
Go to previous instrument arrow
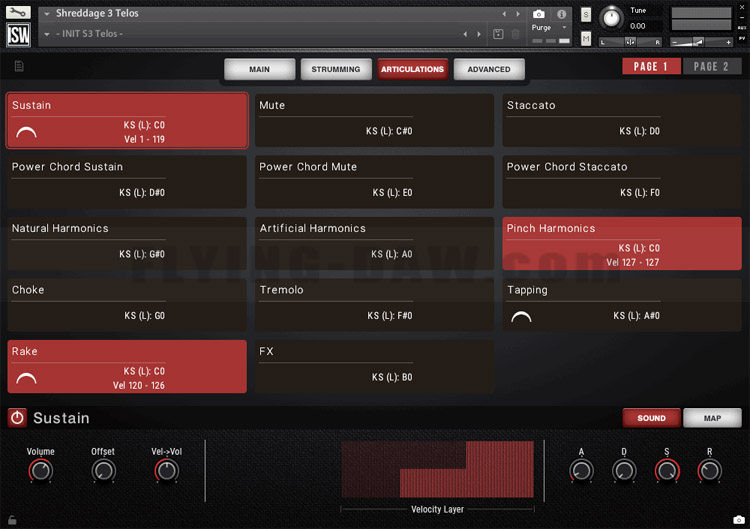coord(504,14)
